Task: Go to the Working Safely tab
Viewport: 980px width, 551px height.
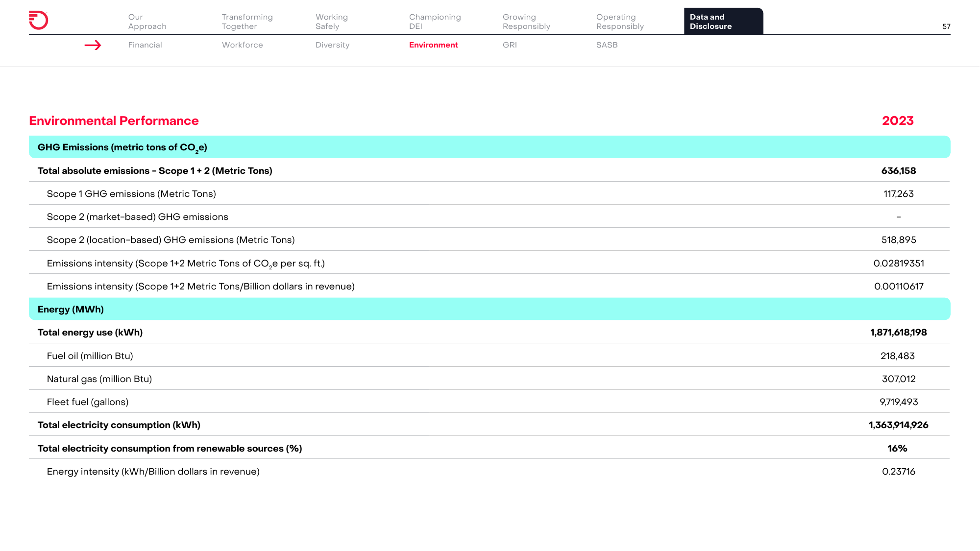Action: [x=331, y=22]
